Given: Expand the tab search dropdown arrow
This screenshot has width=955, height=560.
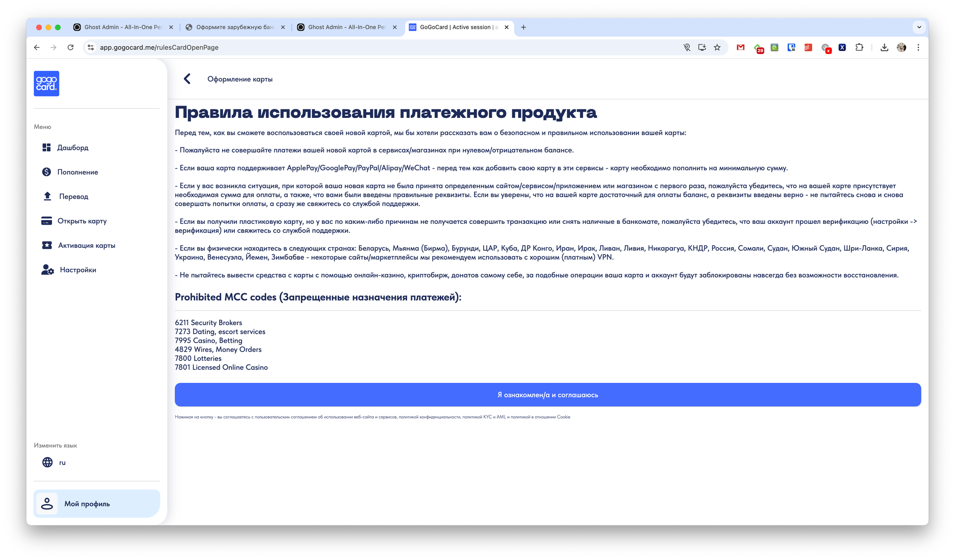Looking at the screenshot, I should tap(919, 27).
